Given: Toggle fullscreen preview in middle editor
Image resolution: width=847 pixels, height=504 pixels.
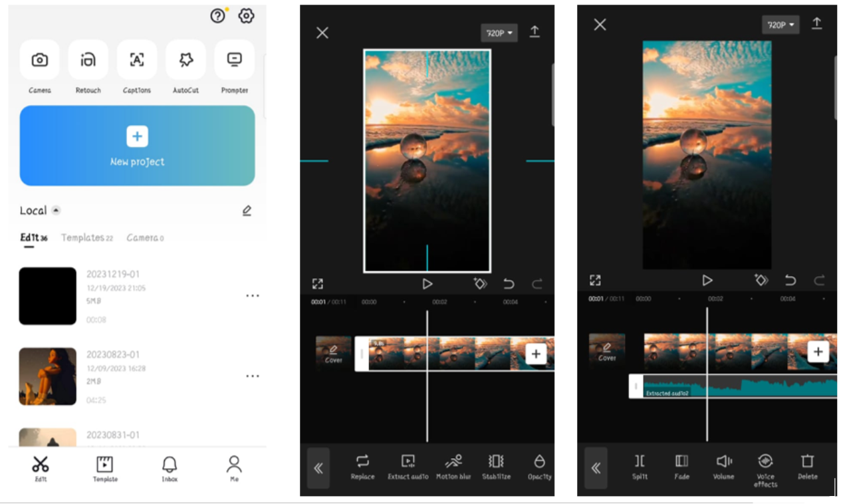Looking at the screenshot, I should [x=318, y=284].
